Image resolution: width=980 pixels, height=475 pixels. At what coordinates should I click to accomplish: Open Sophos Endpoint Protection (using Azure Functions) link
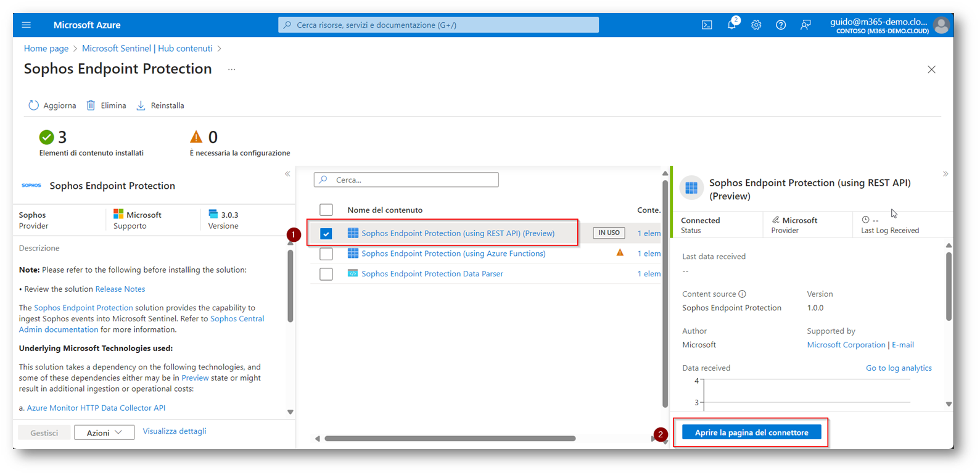453,254
